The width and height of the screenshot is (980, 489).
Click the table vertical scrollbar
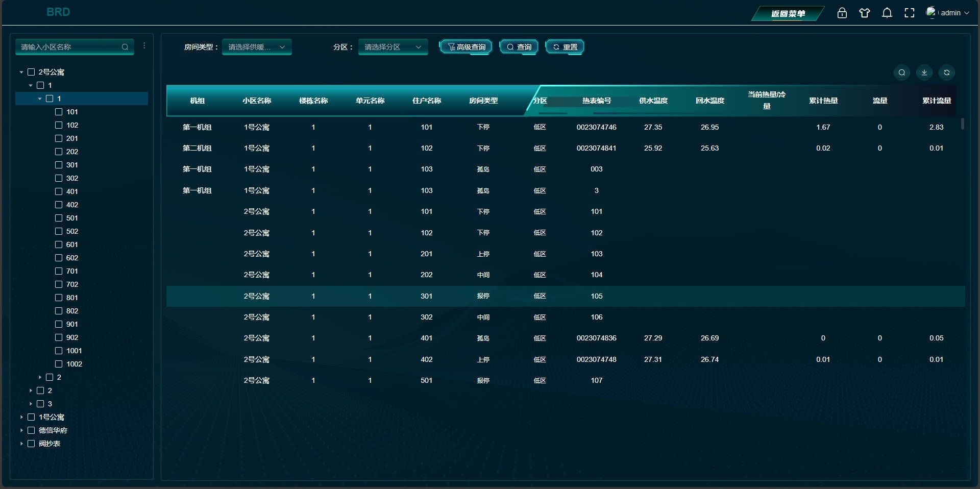pyautogui.click(x=963, y=124)
